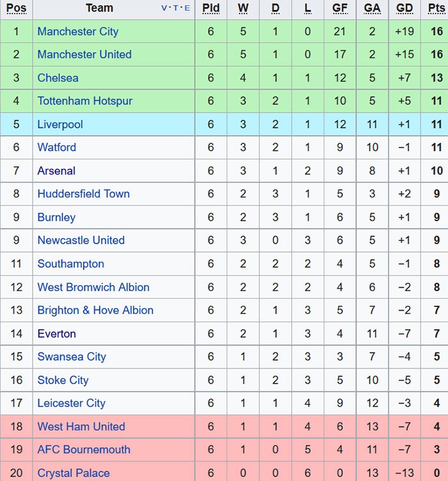Click the Arsenal team link

click(56, 171)
